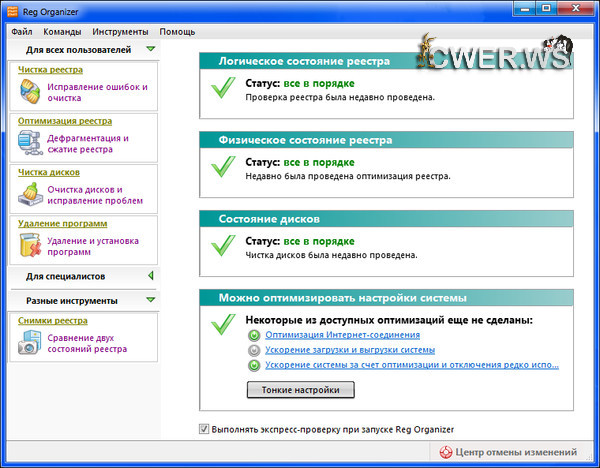
Task: Click the program uninstall icon
Action: click(x=31, y=247)
